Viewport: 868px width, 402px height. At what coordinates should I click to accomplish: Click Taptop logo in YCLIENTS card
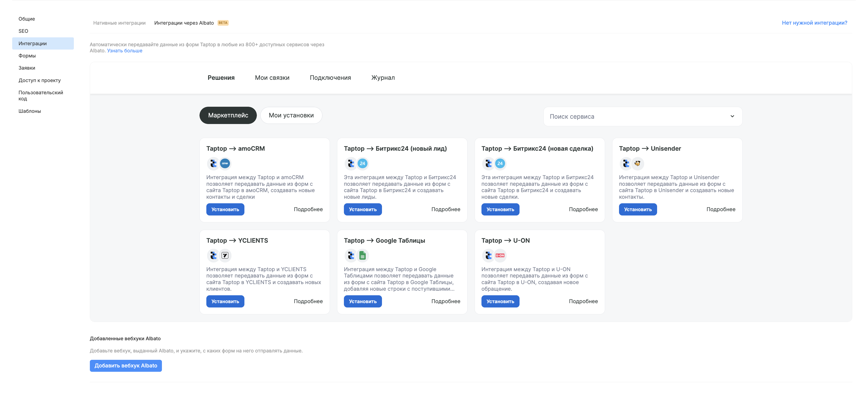(213, 256)
